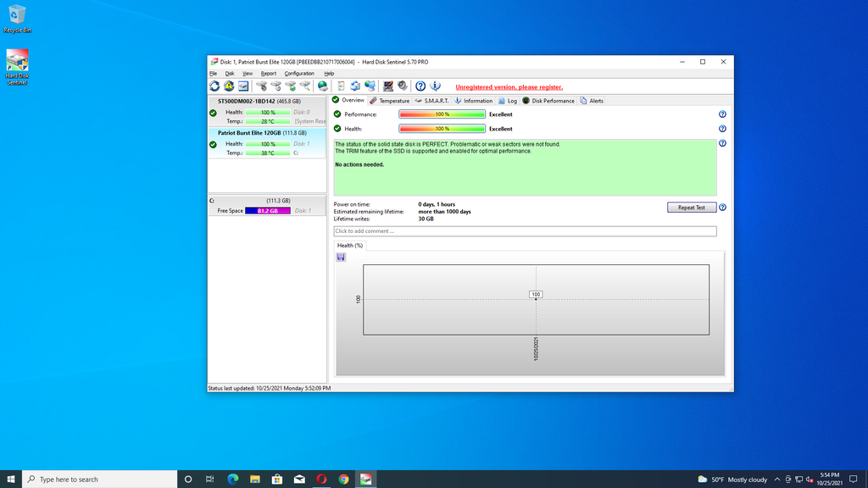
Task: Click the floppy disk save icon above graph
Action: 341,257
